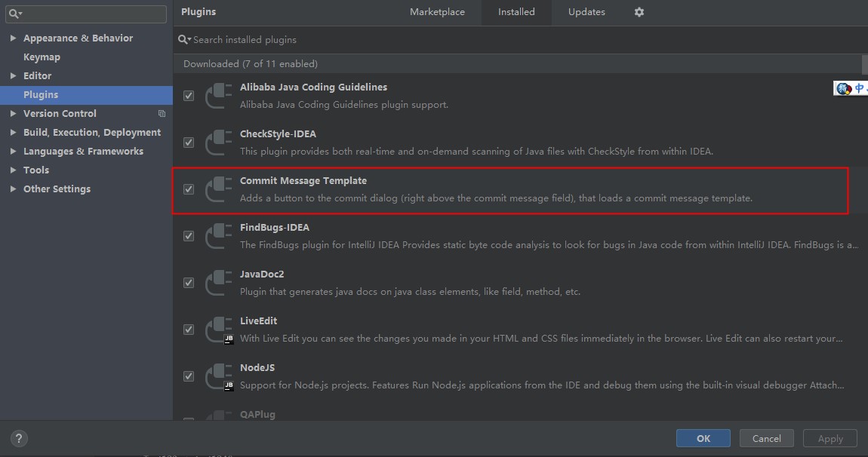Disable the Alibaba Java Coding Guidelines checkbox
This screenshot has height=457, width=868.
[x=189, y=96]
